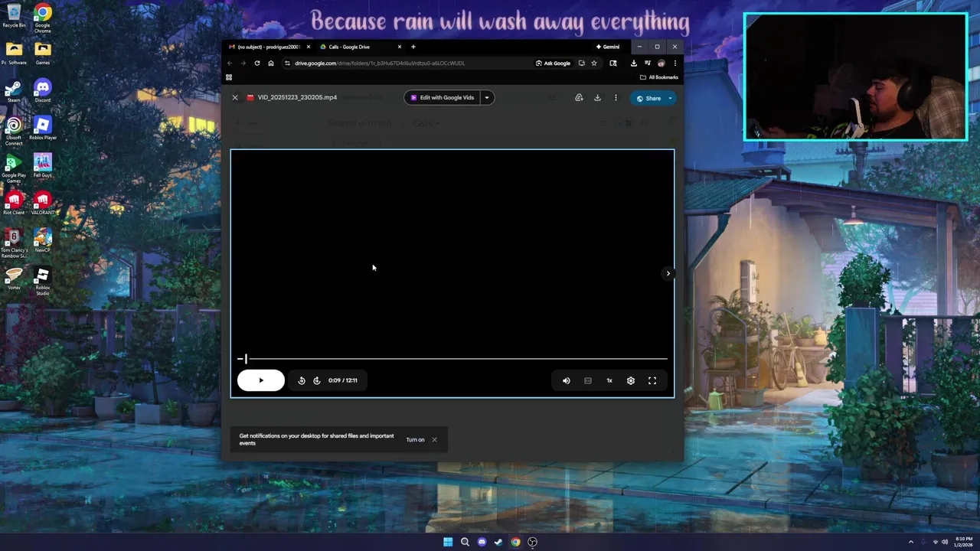Go to Chrome home page
980x551 pixels.
(x=271, y=64)
